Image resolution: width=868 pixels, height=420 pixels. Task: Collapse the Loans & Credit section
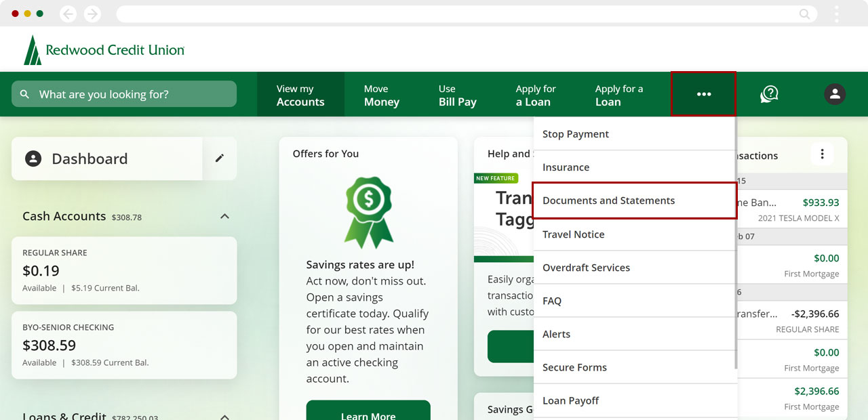pos(224,417)
